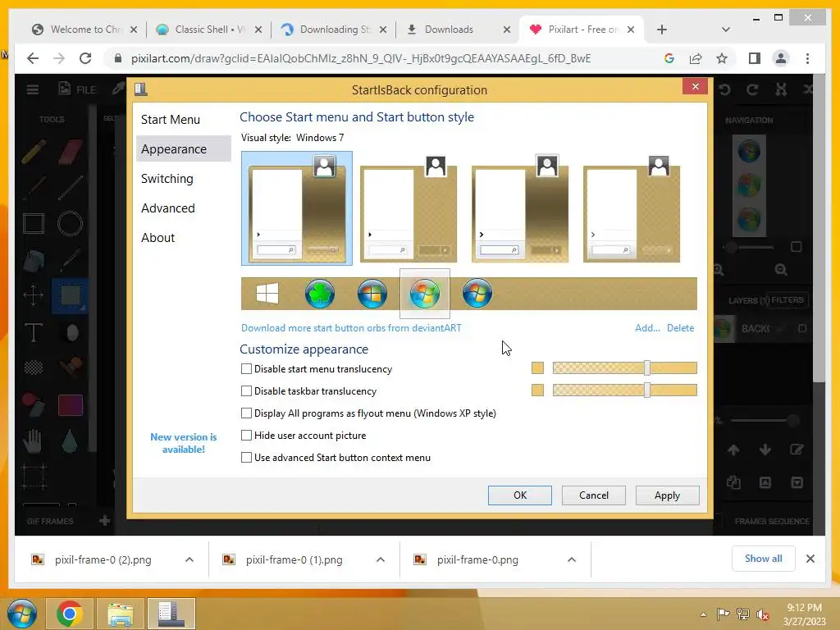
Task: Open the Appearance settings section
Action: pyautogui.click(x=183, y=149)
